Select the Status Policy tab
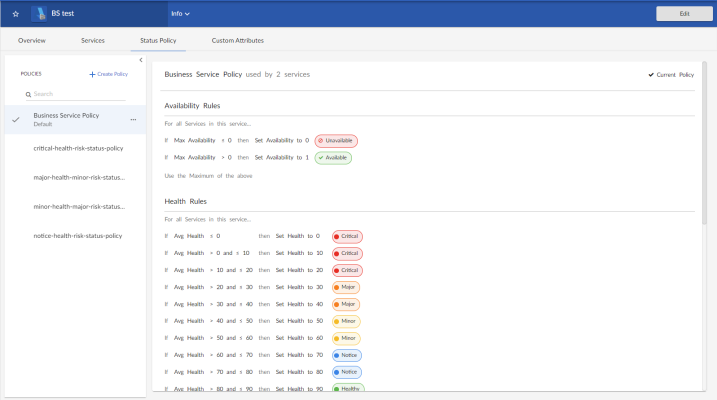 pos(158,40)
